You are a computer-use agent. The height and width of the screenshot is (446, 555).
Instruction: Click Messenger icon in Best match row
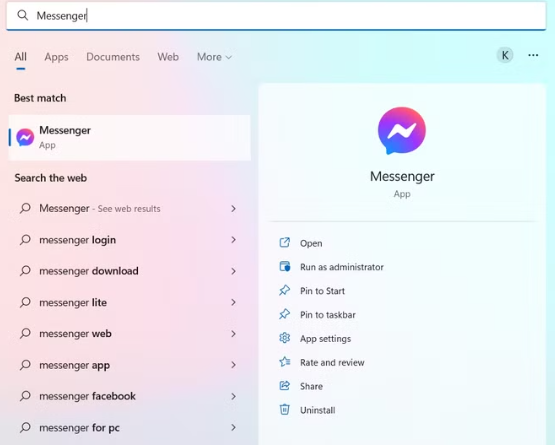25,137
